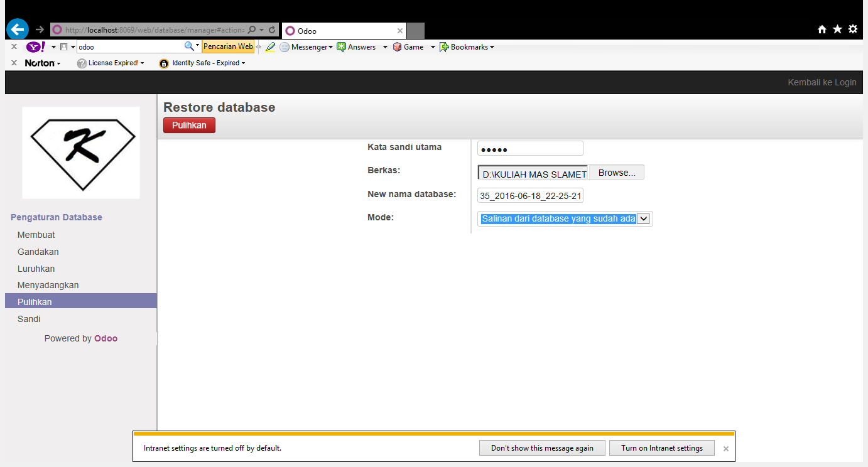
Task: Open the browser Home icon
Action: (x=822, y=30)
